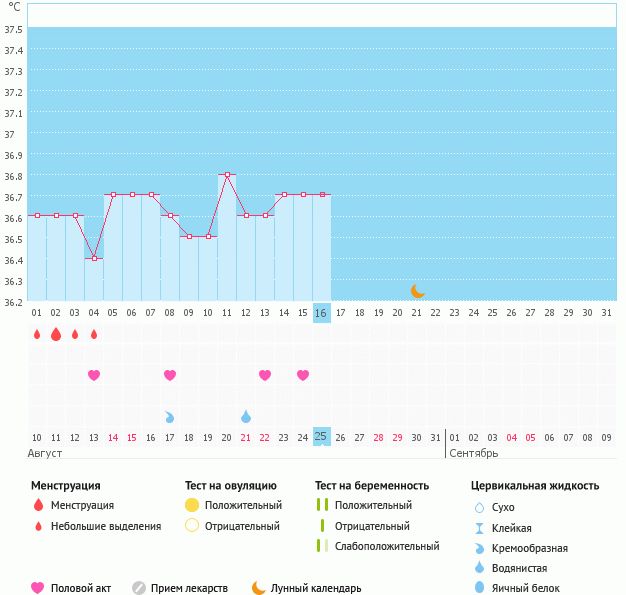Click the Сухо dry fluid icon in legend
Viewport: 626px width, 595px height.
click(479, 507)
